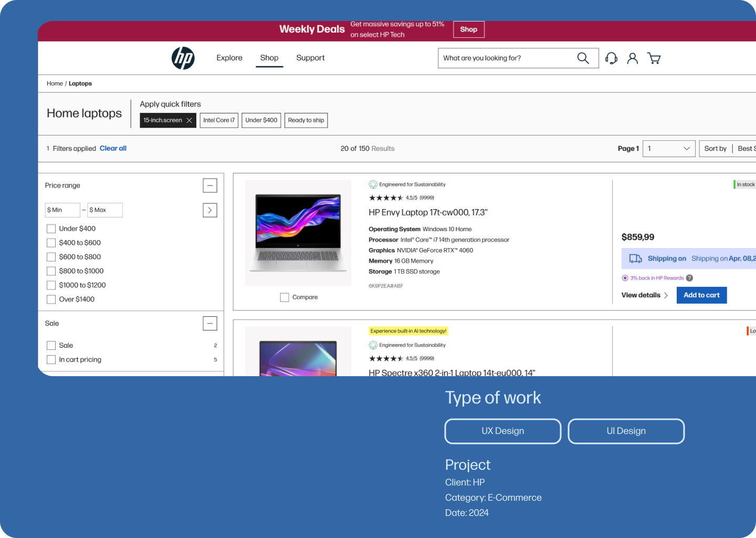
Task: Click the Weekly Deals Shop button
Action: [469, 29]
